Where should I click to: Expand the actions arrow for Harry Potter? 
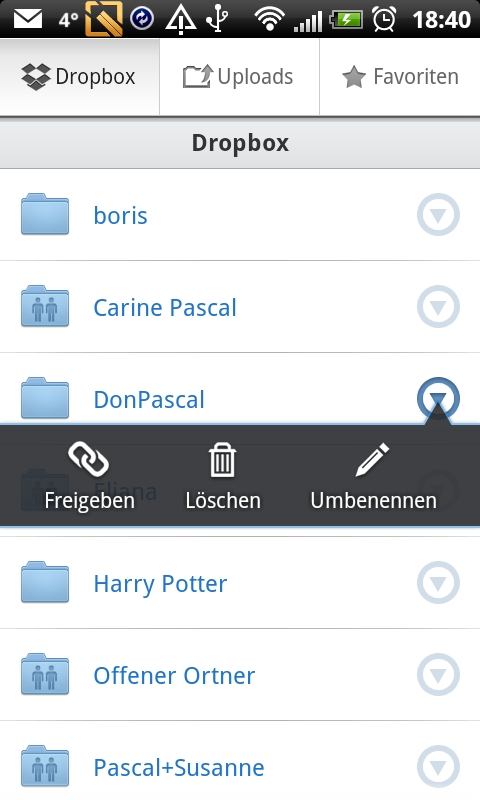[x=438, y=583]
